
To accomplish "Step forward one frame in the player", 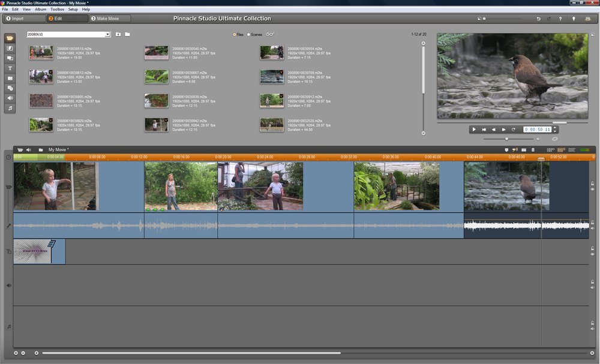I will (x=503, y=130).
